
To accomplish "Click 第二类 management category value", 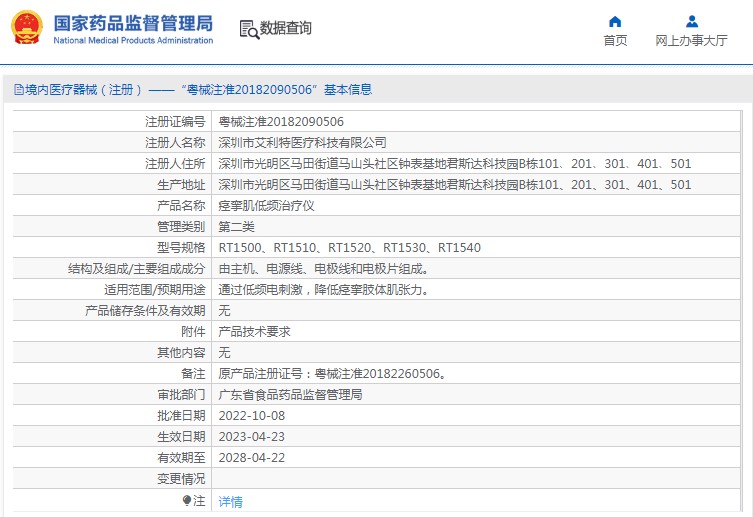I will tap(236, 227).
